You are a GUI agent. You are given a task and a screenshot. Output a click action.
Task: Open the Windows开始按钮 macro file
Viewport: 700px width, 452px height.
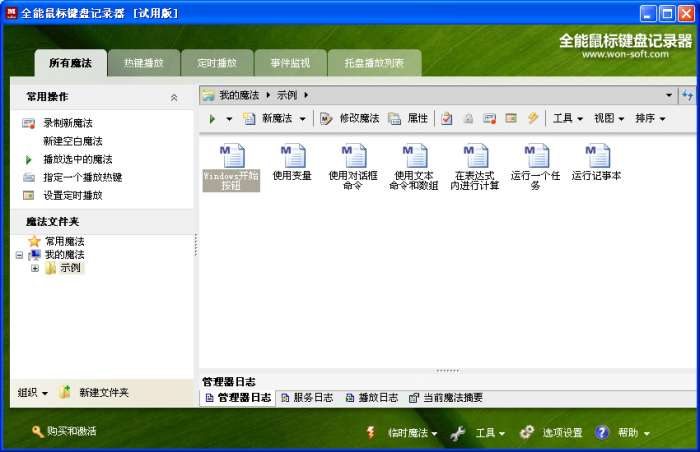pyautogui.click(x=231, y=167)
